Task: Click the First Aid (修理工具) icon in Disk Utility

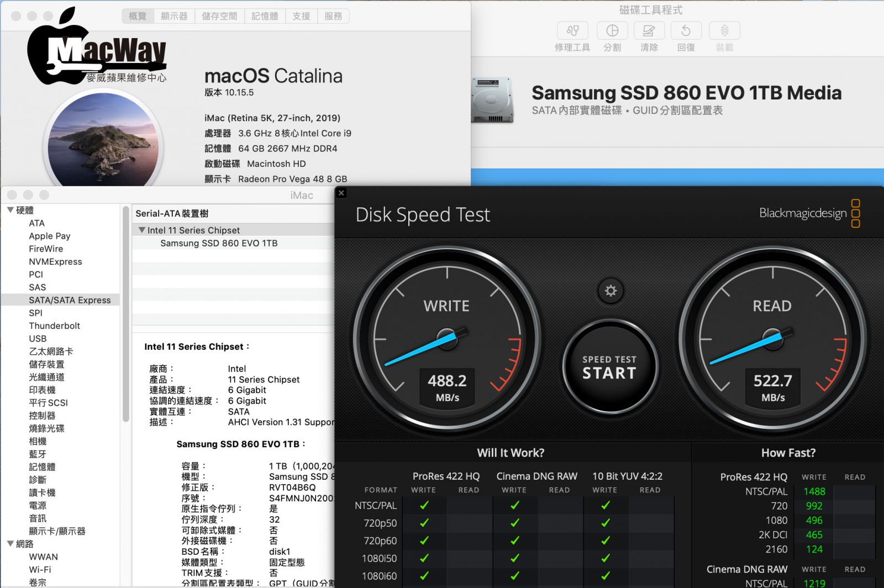Action: [x=572, y=30]
